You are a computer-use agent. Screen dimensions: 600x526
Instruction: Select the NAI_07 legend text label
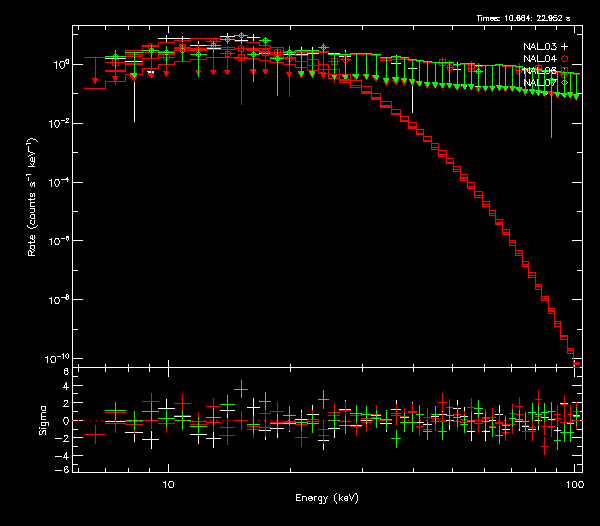click(540, 83)
